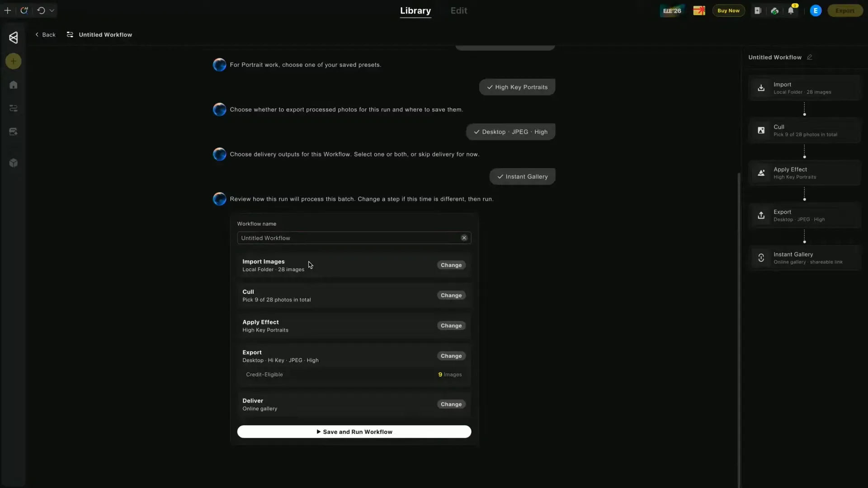
Task: Change the Cull step
Action: (x=451, y=295)
